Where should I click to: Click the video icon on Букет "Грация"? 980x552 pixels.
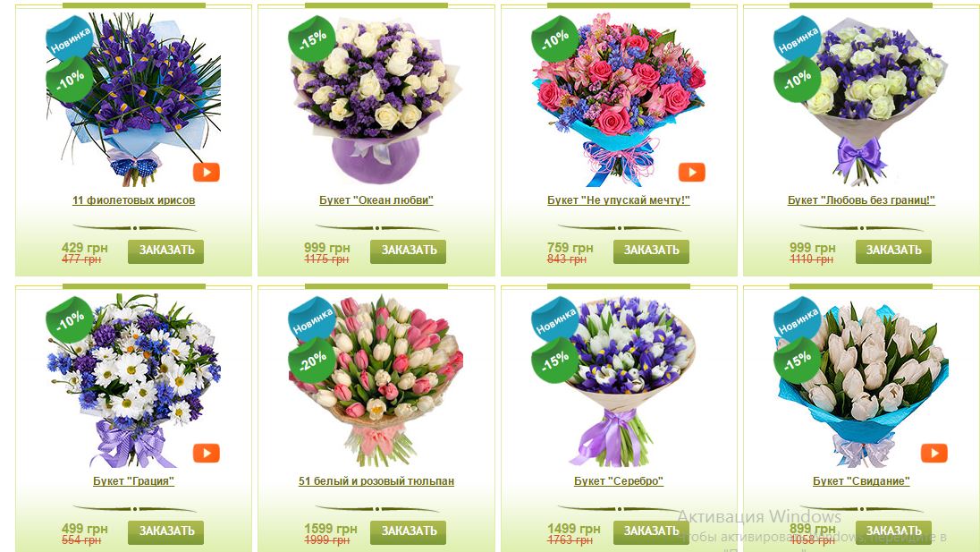click(207, 453)
